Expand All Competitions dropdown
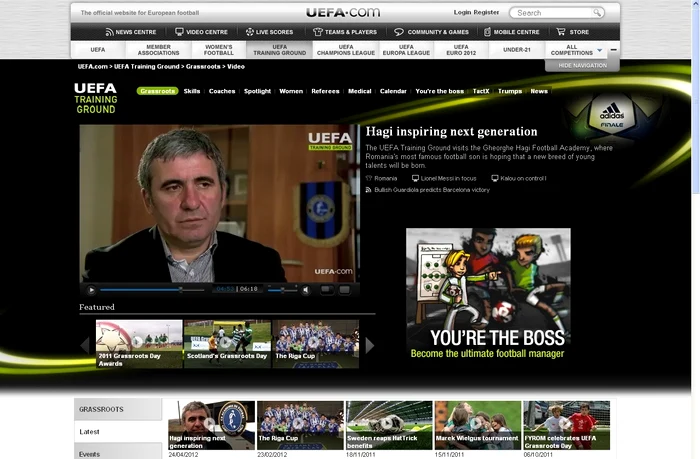Viewport: 700px width, 459px height. pos(576,50)
